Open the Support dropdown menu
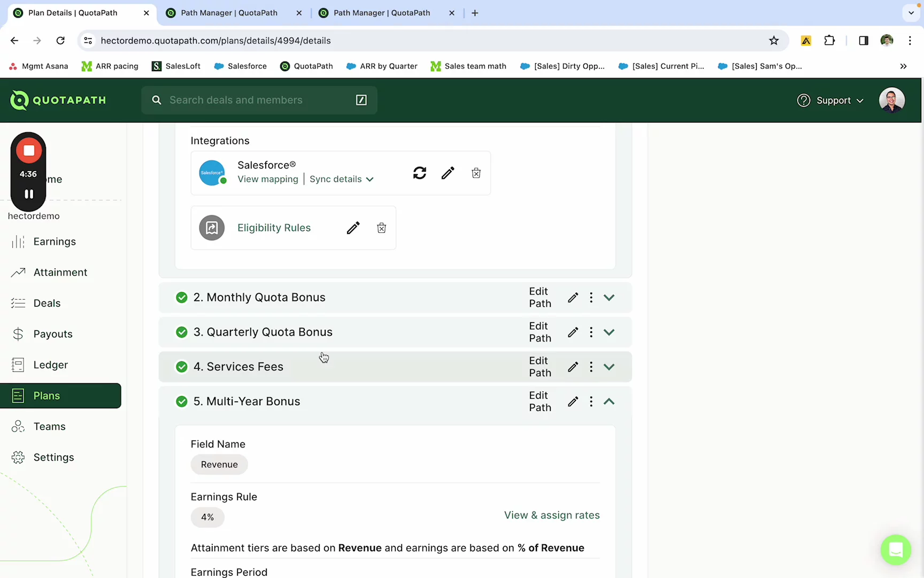 830,101
